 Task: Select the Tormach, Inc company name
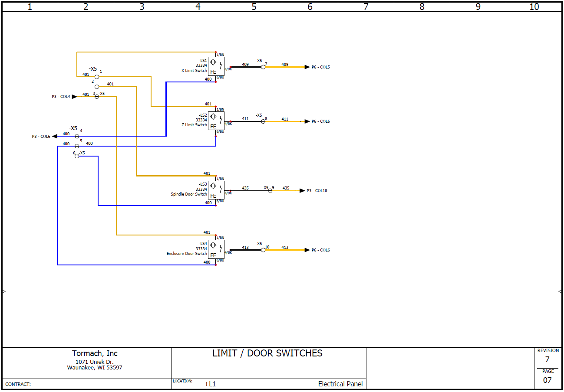coord(95,353)
